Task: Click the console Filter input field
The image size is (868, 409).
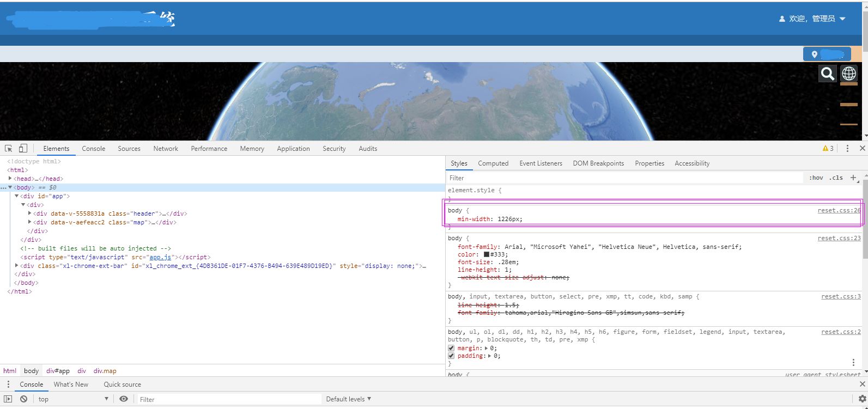Action: click(229, 399)
